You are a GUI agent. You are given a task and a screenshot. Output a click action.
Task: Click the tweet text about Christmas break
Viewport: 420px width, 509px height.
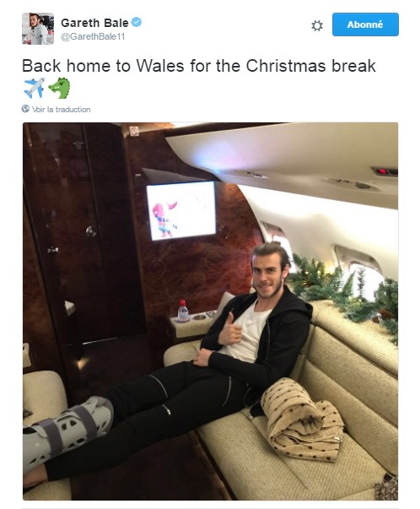pos(199,66)
